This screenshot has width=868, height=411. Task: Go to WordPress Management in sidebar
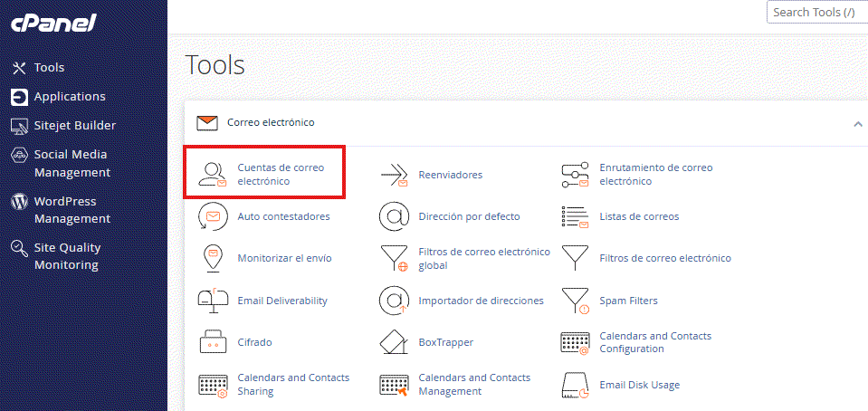tap(72, 210)
